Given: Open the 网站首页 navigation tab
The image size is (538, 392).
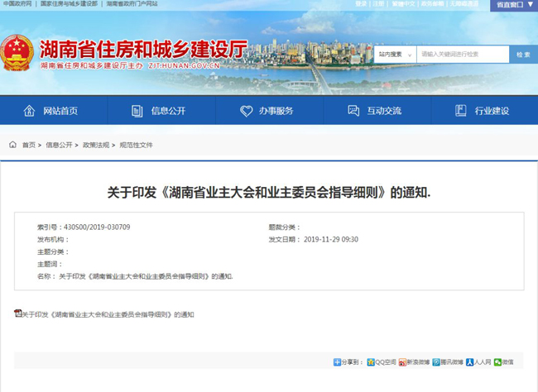Looking at the screenshot, I should point(50,111).
